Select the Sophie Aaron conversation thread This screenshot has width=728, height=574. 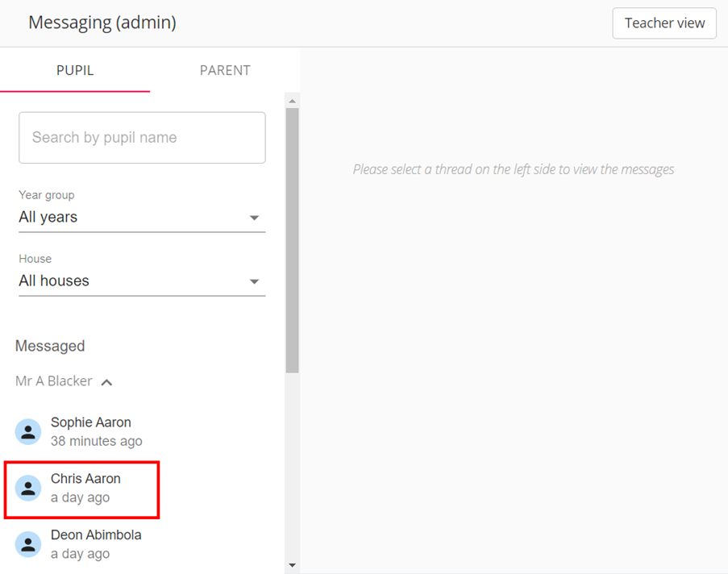point(90,431)
